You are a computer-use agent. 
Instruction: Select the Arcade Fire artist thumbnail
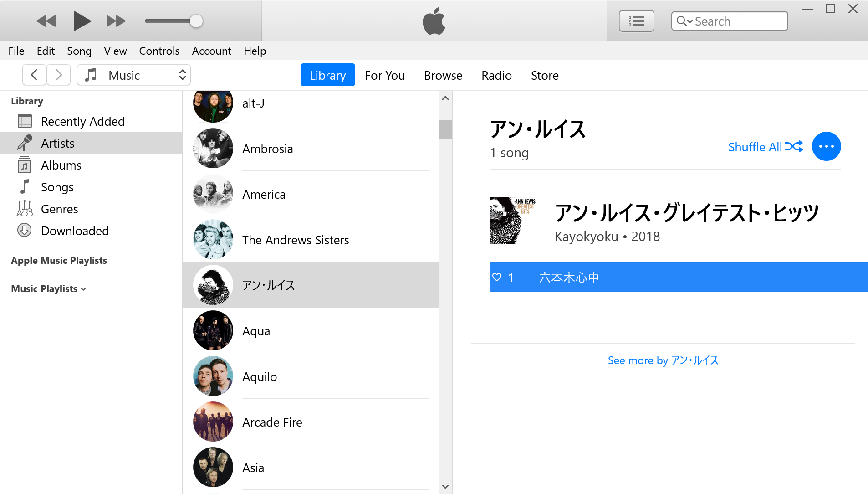[x=213, y=422]
